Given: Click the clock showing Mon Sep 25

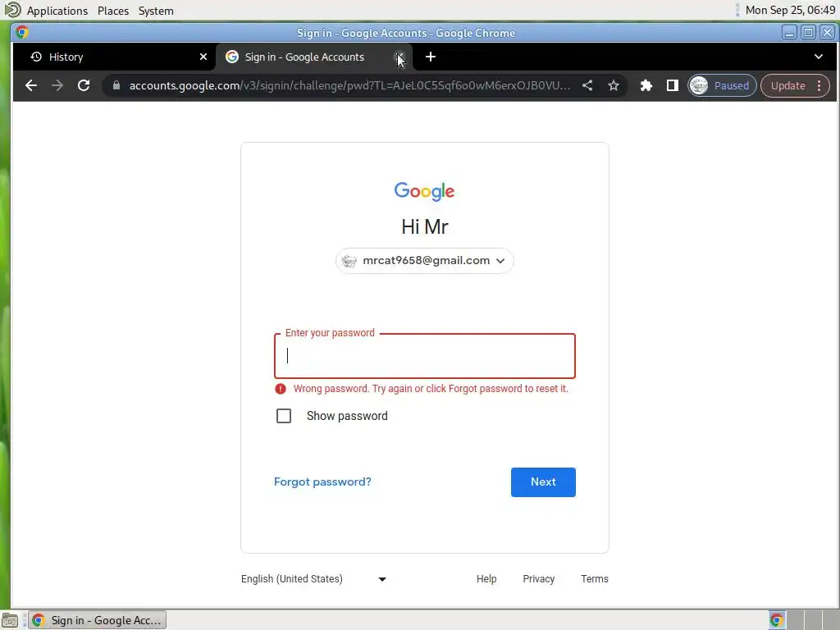Looking at the screenshot, I should [x=790, y=10].
